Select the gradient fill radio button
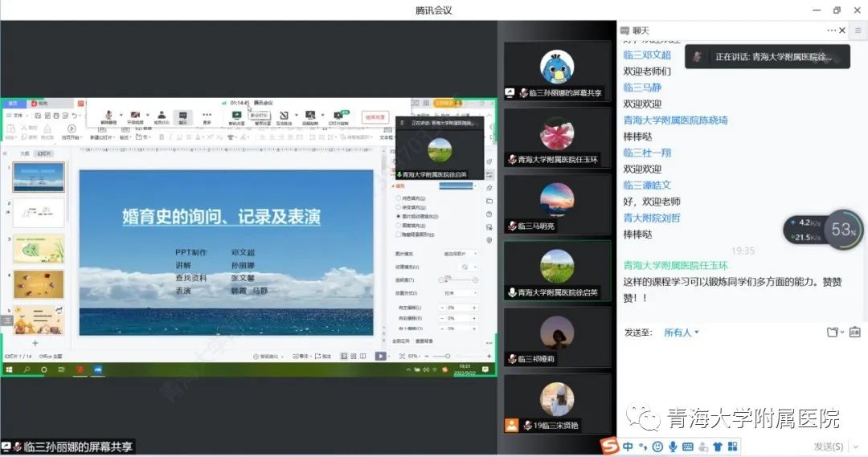The height and width of the screenshot is (457, 868). [x=398, y=207]
